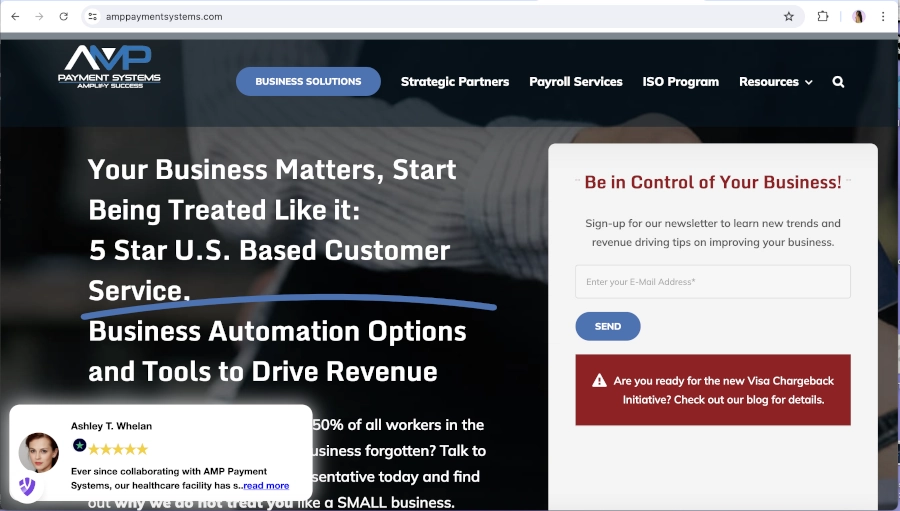Open the Resources menu label
Screen dimensions: 900x511
click(769, 82)
